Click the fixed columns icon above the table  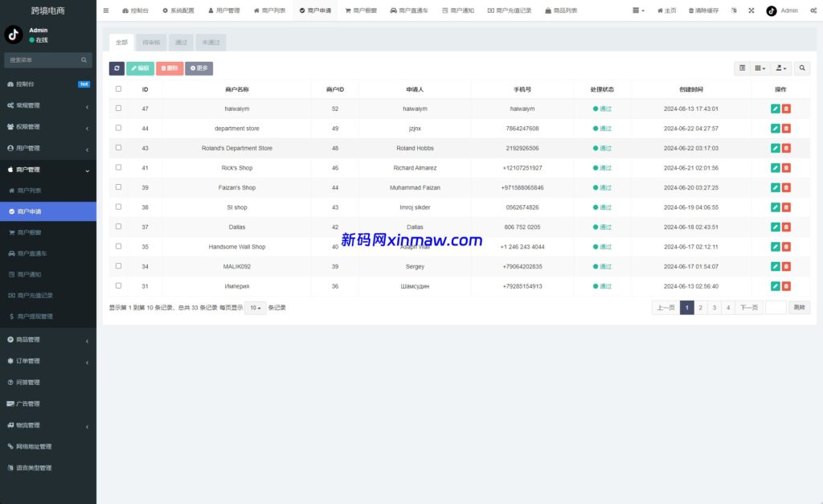[x=742, y=68]
